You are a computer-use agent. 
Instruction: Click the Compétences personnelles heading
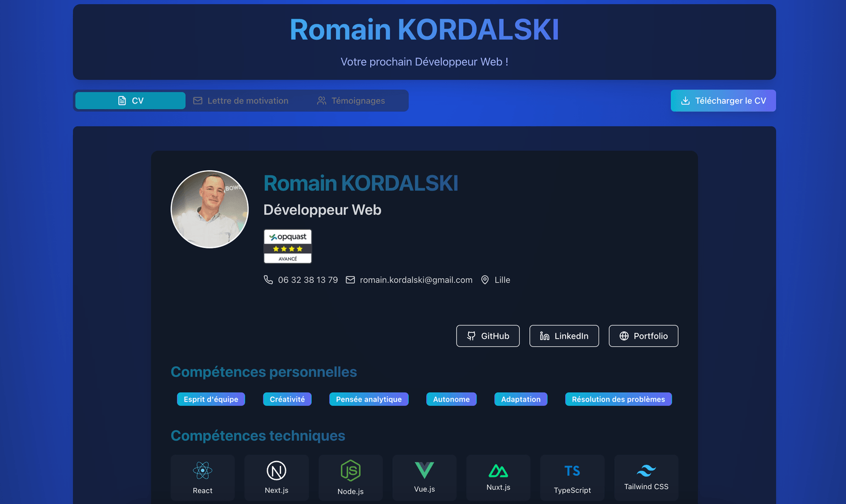pyautogui.click(x=264, y=372)
